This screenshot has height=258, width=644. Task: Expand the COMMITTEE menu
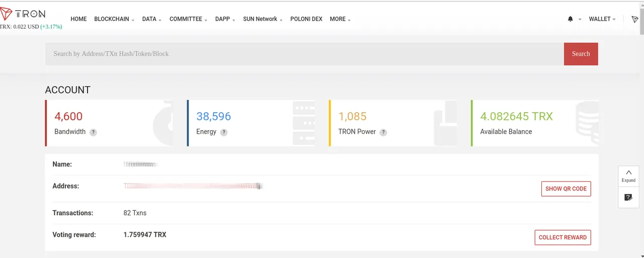pos(189,19)
